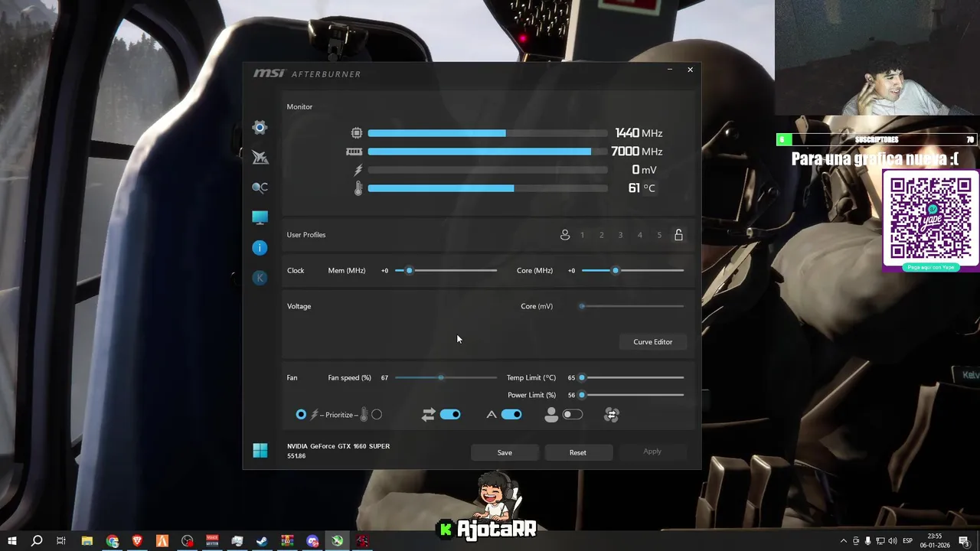Click the Power Limit slider handle
The width and height of the screenshot is (980, 551).
click(582, 395)
